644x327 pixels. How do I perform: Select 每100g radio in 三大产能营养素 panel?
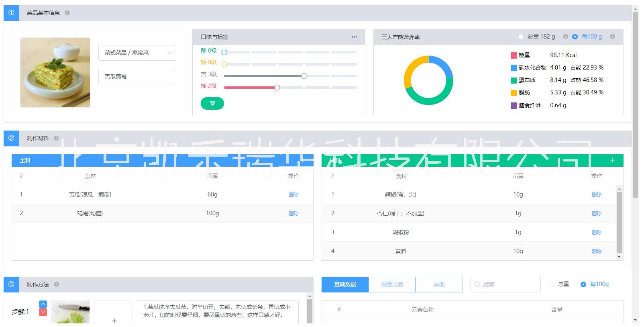tap(575, 37)
